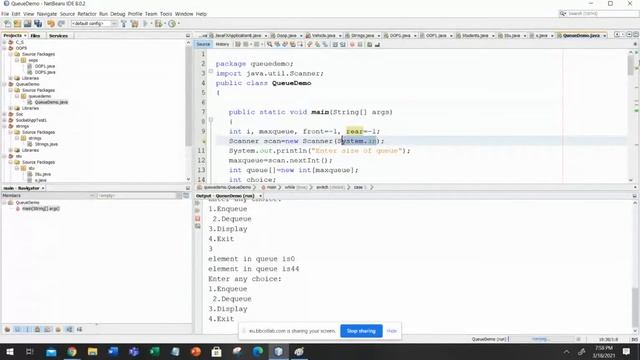Screen dimensions: 640x360
Task: Click the Clean and Build icon
Action: tap(134, 24)
